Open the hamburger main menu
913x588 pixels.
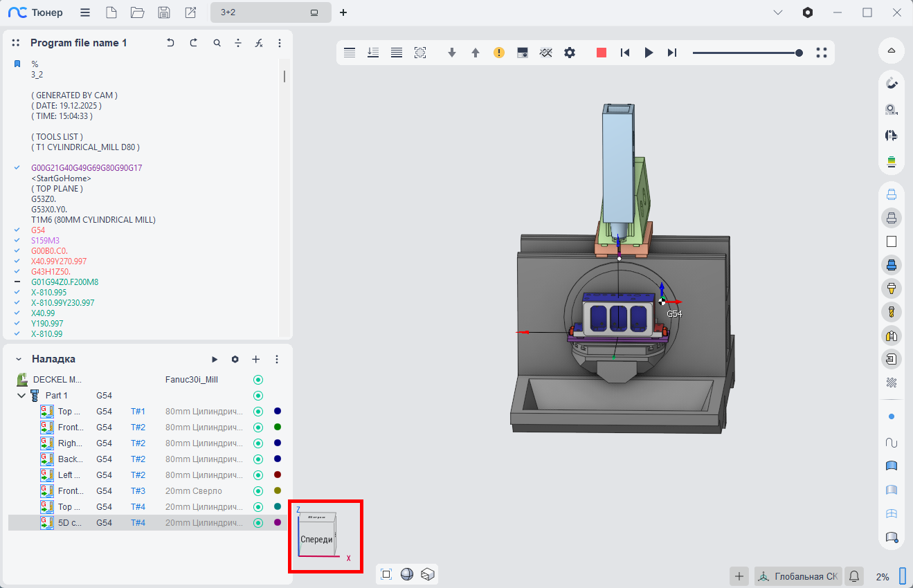(84, 12)
